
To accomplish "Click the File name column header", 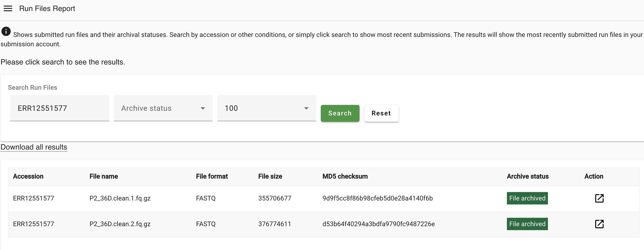I will [104, 176].
